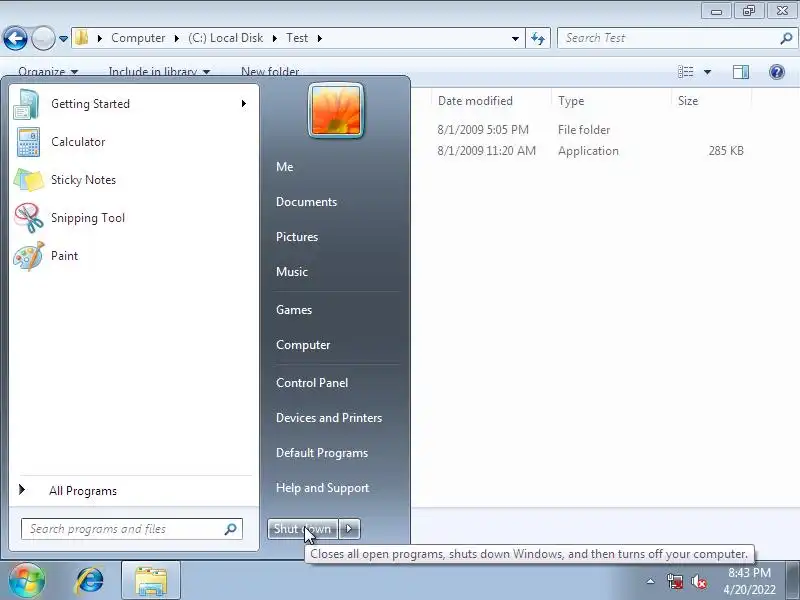Change view icon in Explorer toolbar

coord(685,72)
